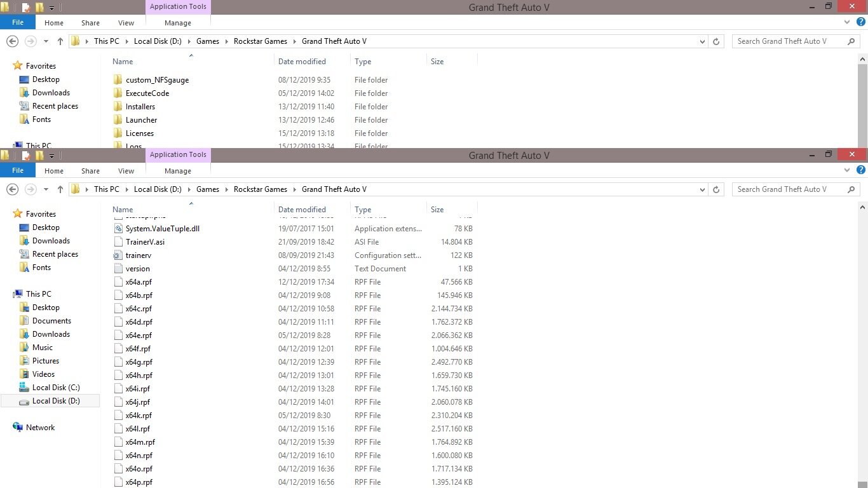Click the Launcher folder icon
The height and width of the screenshot is (488, 868).
(x=118, y=120)
